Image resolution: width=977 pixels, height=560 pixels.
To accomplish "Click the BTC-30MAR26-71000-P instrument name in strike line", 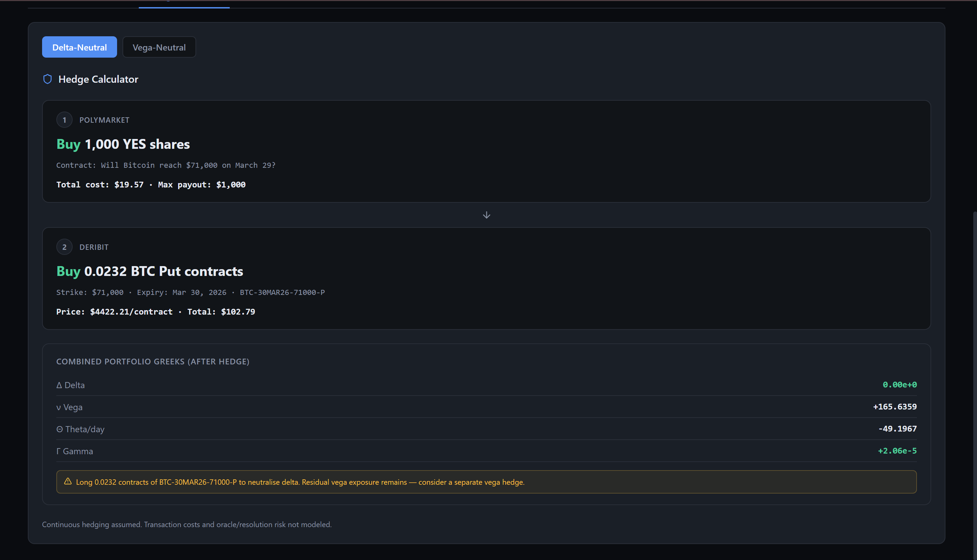I will 282,292.
